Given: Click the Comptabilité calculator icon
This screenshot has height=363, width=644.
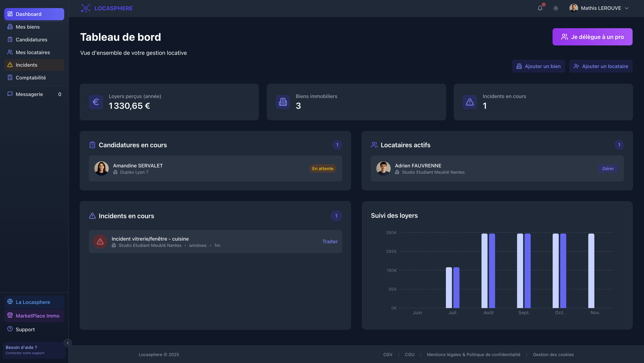Looking at the screenshot, I should [x=10, y=78].
